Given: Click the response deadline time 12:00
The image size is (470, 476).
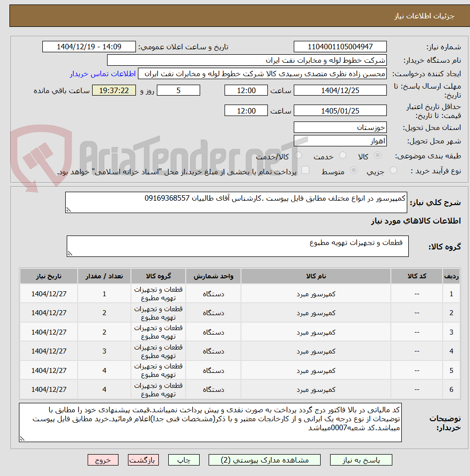Looking at the screenshot, I should [x=246, y=91].
